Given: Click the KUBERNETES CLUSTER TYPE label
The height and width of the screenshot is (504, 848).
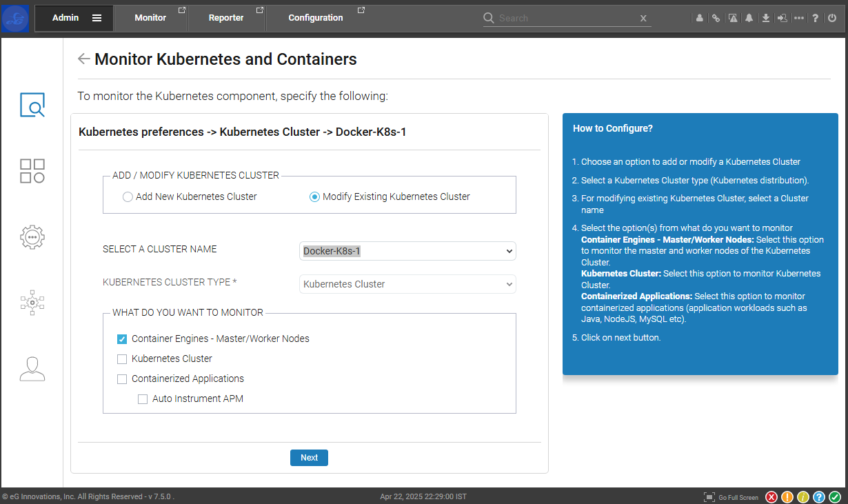Looking at the screenshot, I should (170, 282).
